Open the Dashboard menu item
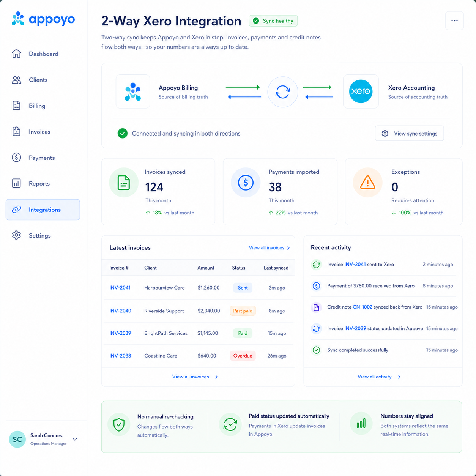This screenshot has width=476, height=476. [x=43, y=54]
